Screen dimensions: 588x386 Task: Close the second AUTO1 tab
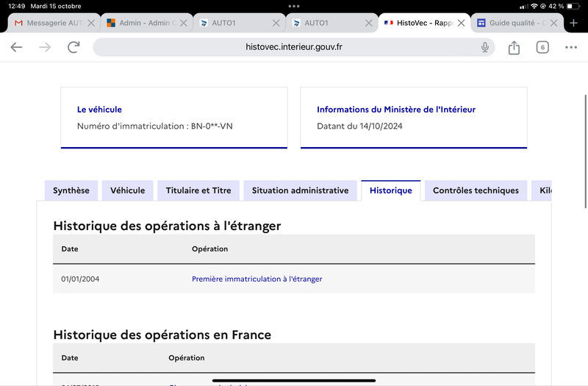369,23
